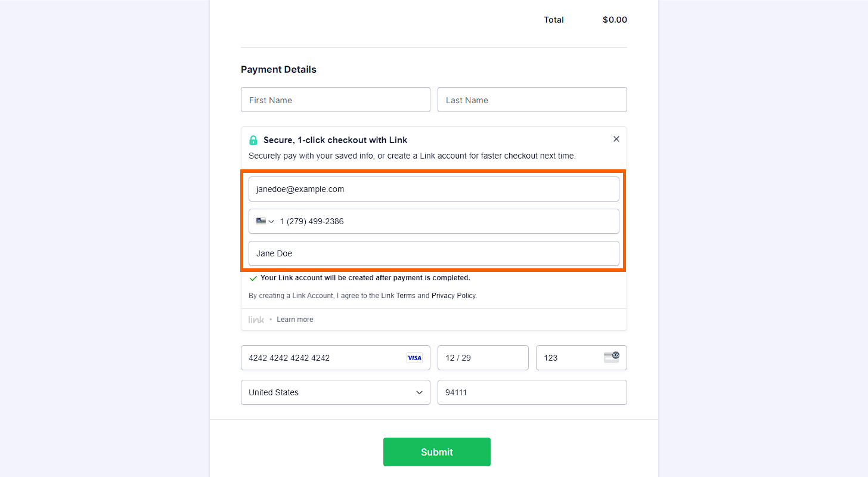Viewport: 868px width, 477px height.
Task: Click the Visa card brand icon
Action: [x=414, y=358]
